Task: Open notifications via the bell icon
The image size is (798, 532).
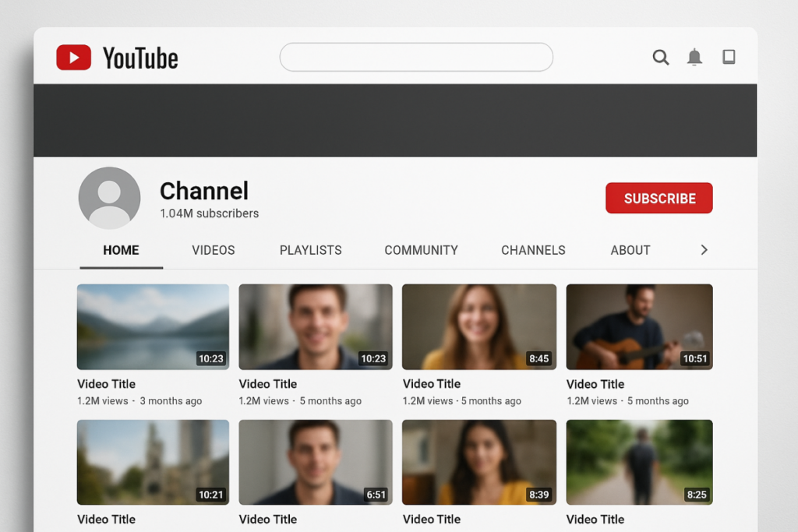Action: pos(694,57)
